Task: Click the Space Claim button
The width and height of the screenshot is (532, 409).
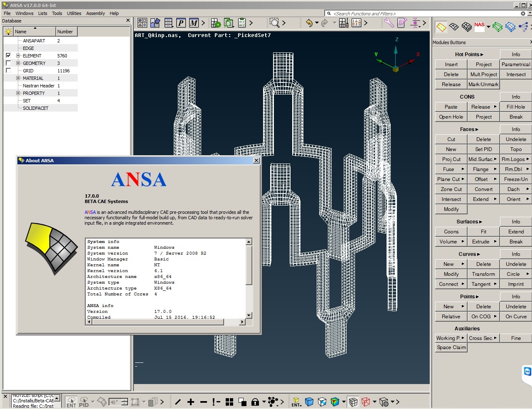Action: coord(451,347)
